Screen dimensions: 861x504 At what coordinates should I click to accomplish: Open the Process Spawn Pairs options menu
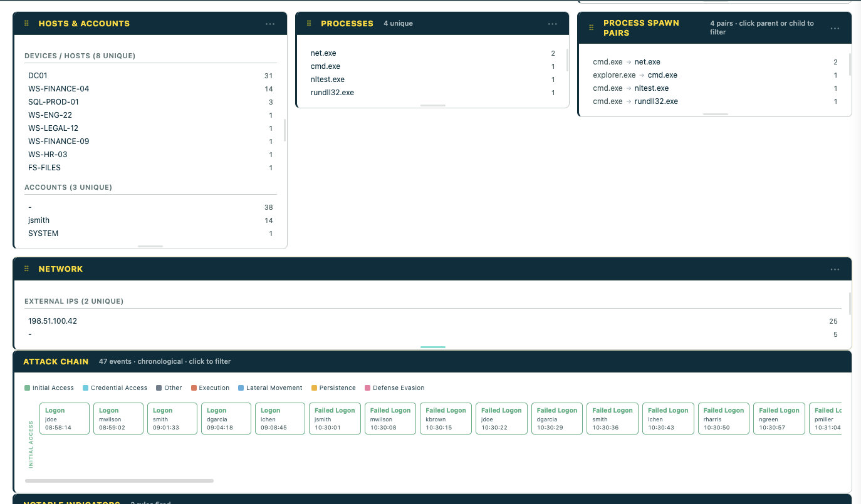pyautogui.click(x=835, y=28)
